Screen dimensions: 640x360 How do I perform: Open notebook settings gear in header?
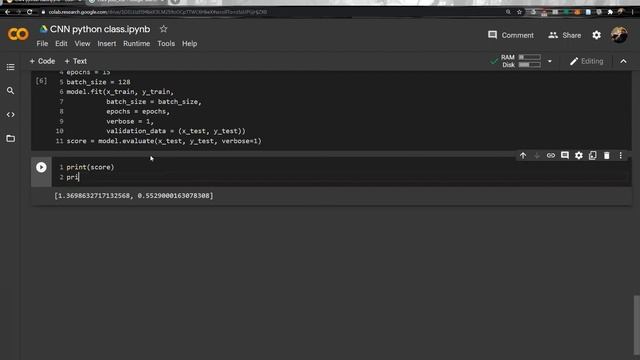point(597,35)
